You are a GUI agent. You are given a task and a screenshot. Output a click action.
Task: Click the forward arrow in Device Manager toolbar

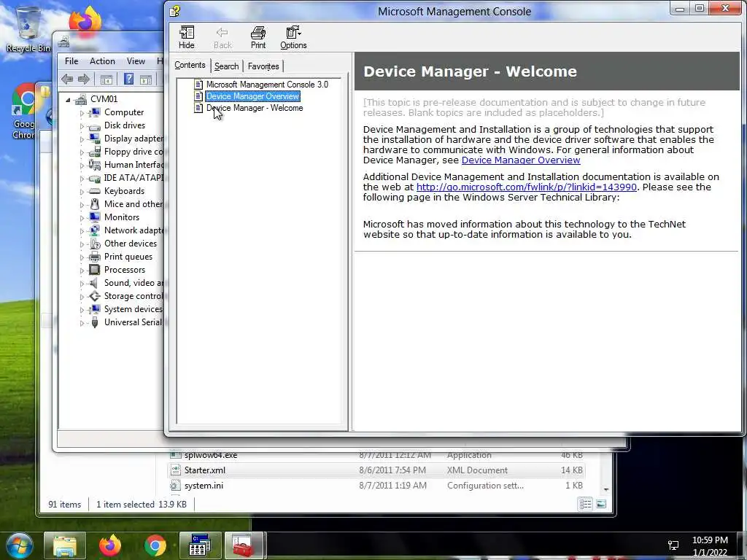pos(84,79)
